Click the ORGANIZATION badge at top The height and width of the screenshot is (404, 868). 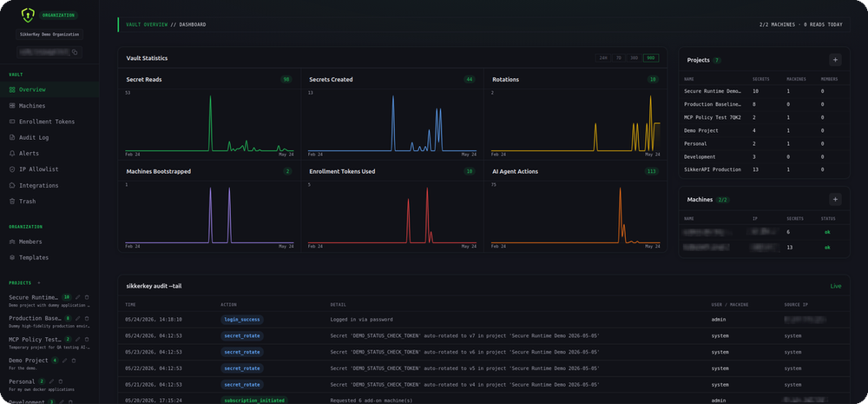tap(59, 16)
